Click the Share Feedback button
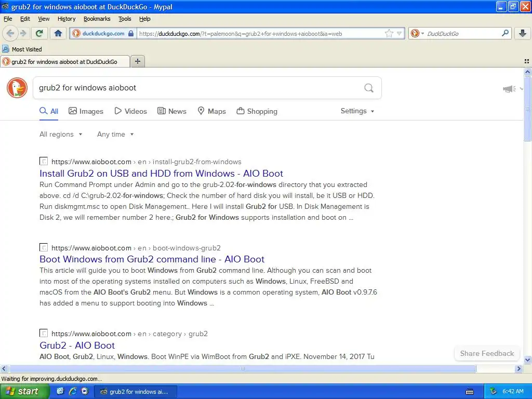The image size is (532, 399). click(x=487, y=353)
